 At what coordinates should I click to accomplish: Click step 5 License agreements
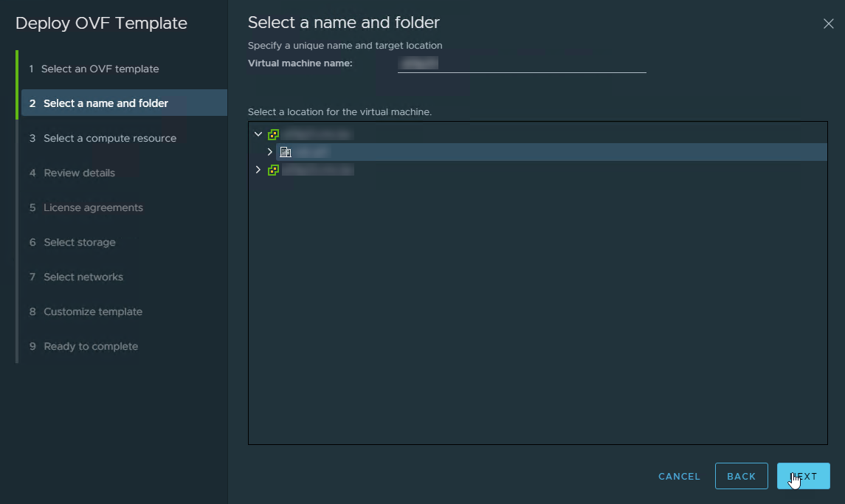coord(93,207)
